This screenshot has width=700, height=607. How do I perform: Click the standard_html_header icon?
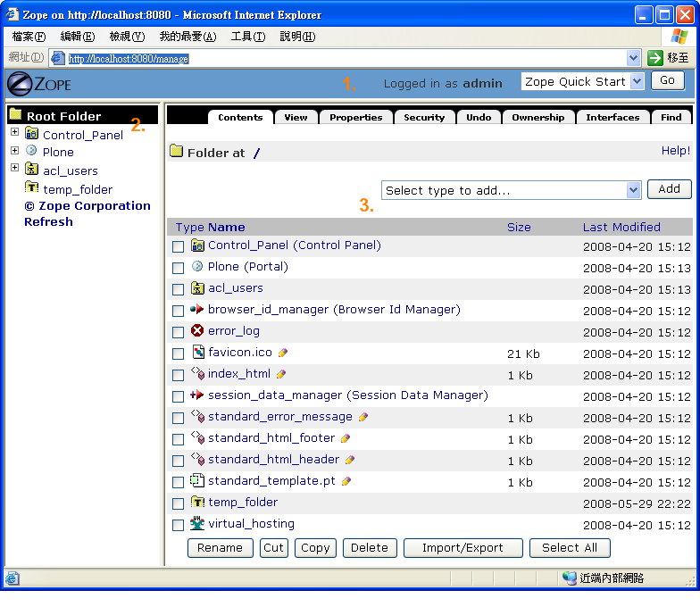[x=198, y=459]
